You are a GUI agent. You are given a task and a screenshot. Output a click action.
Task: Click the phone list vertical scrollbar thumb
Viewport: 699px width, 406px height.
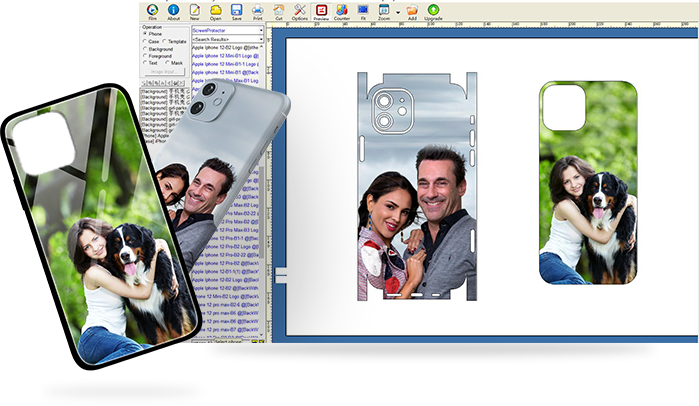262,212
